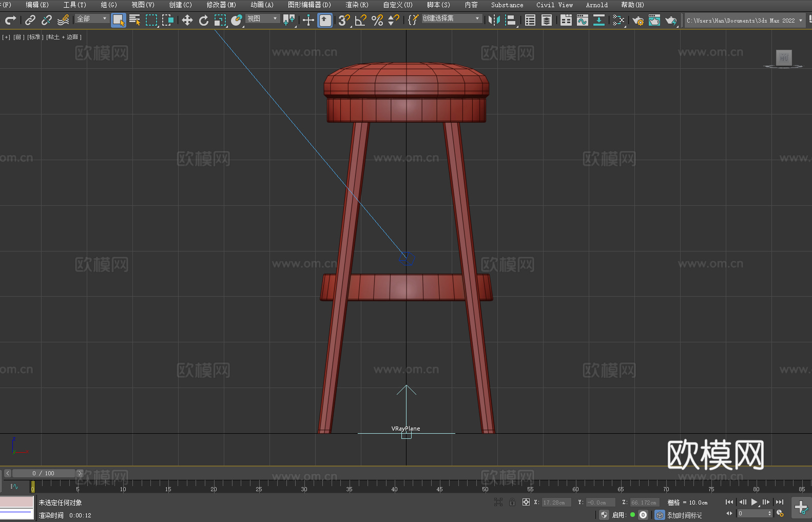Toggle 3D Snaps
Image resolution: width=812 pixels, height=522 pixels.
(x=344, y=20)
